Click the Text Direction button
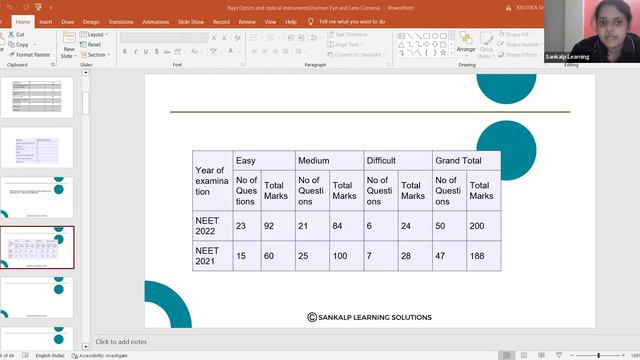Viewport: 640px width, 360px height. pos(349,35)
